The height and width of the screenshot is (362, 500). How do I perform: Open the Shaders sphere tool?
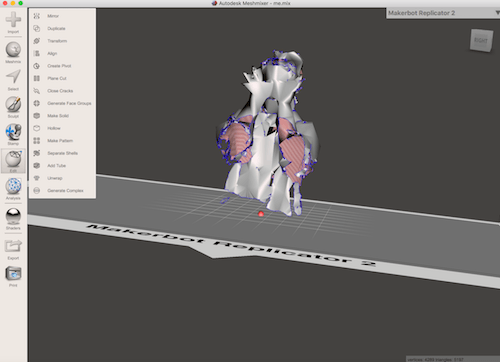click(x=13, y=219)
